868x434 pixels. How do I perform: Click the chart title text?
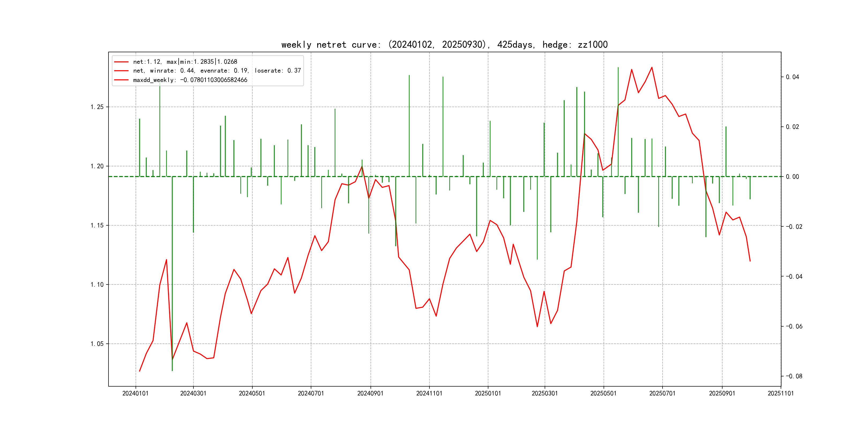point(444,45)
